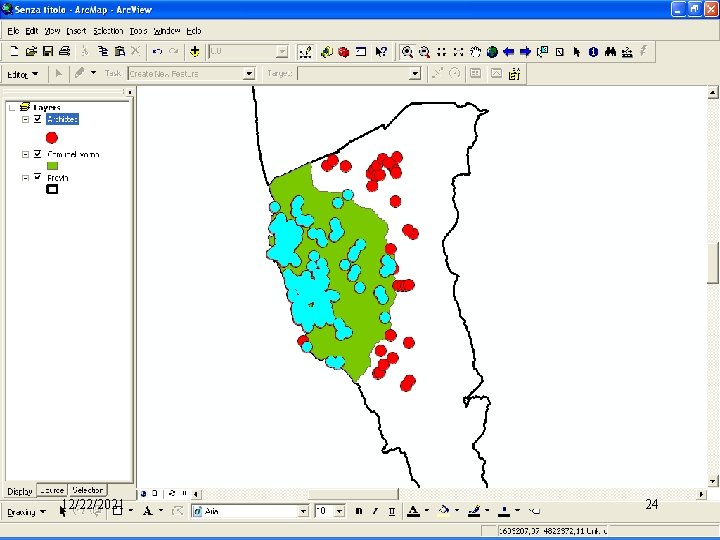Activate the Identify tool
This screenshot has width=720, height=540.
pyautogui.click(x=593, y=51)
